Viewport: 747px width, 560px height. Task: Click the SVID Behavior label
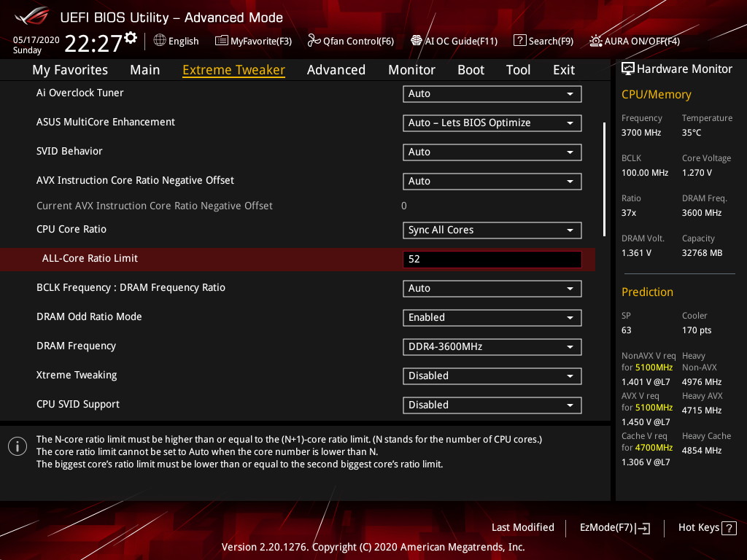click(69, 151)
